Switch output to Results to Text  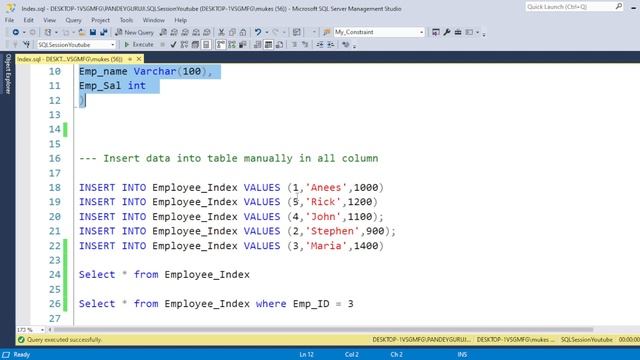[x=258, y=44]
